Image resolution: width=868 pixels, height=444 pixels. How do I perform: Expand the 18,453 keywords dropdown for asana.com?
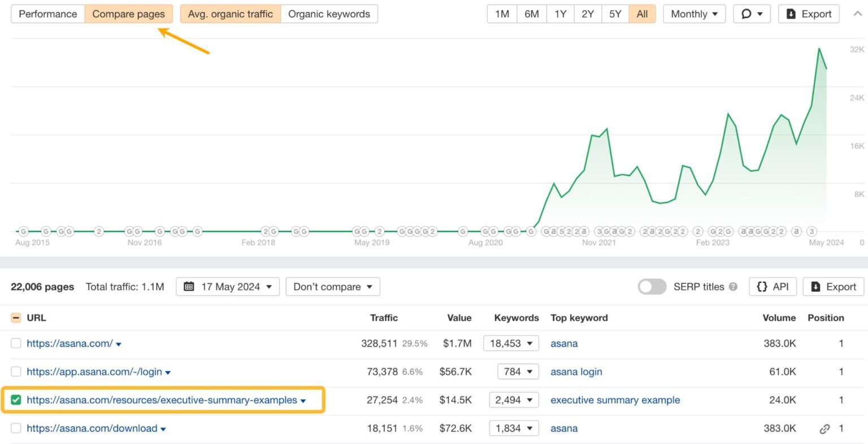pos(511,343)
